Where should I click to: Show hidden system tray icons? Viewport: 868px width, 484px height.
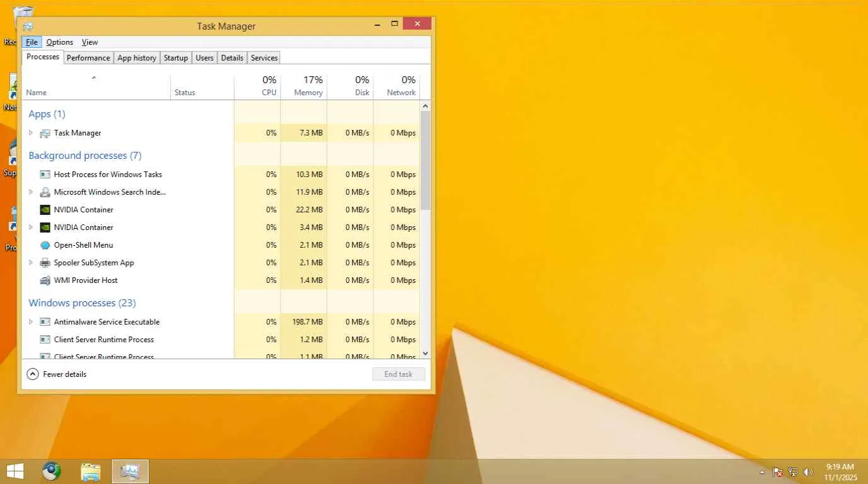[762, 472]
